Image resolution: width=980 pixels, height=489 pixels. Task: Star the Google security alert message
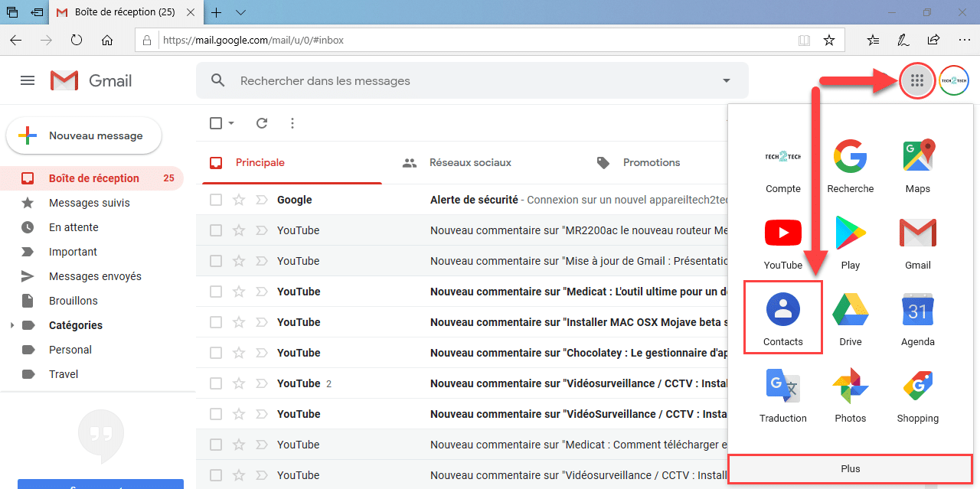(x=239, y=200)
